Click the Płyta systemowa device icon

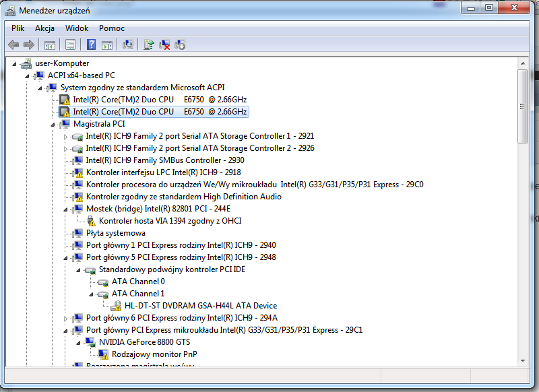point(77,233)
